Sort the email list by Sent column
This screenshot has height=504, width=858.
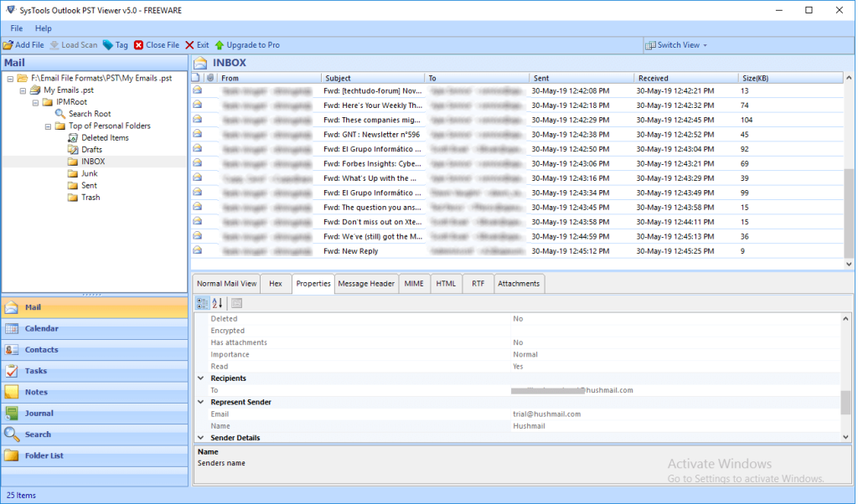point(581,78)
